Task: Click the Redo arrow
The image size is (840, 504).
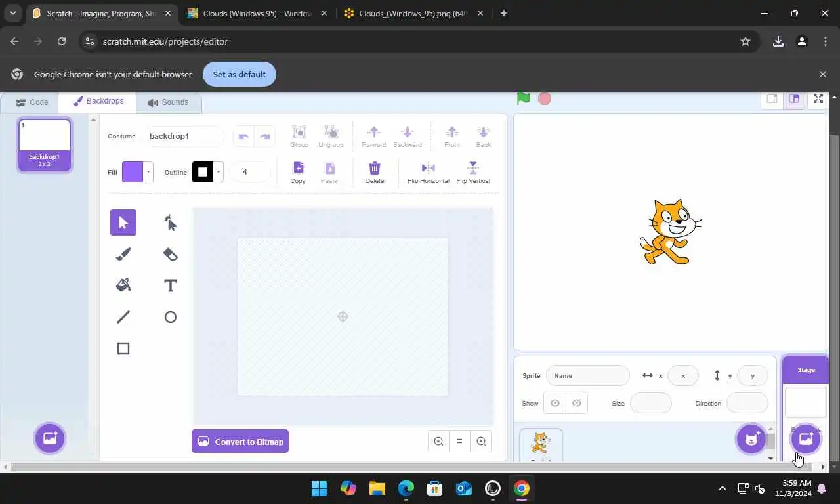Action: click(265, 136)
